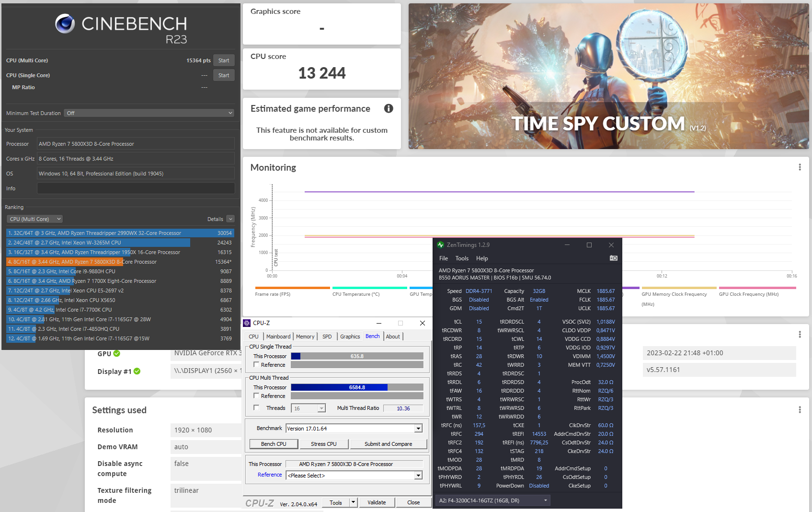Open the Memory tab in CPU-Z
812x512 pixels.
(x=305, y=337)
